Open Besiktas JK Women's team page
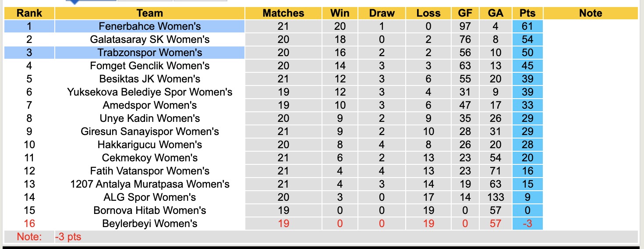Screen dimensions: 644x249 pyautogui.click(x=149, y=79)
